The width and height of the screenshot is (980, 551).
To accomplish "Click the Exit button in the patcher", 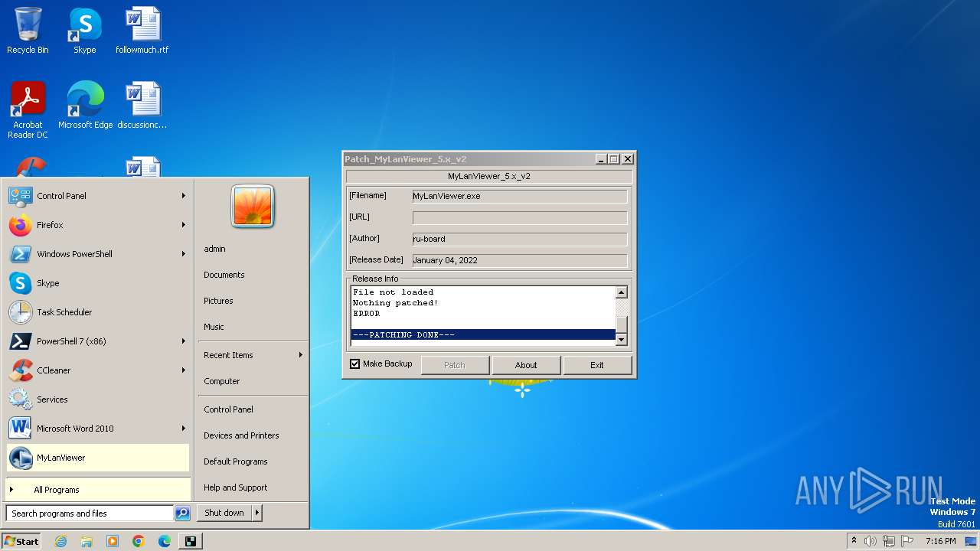I will click(597, 365).
